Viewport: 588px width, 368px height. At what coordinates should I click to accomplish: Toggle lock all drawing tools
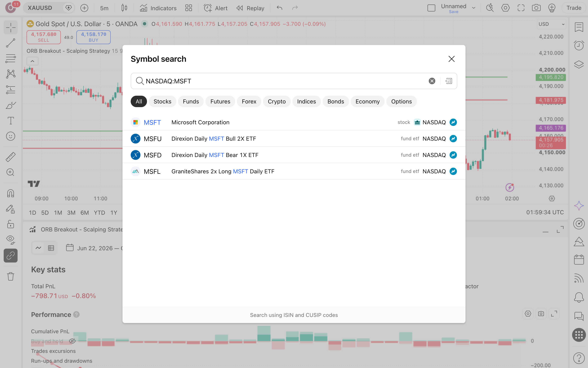click(10, 224)
